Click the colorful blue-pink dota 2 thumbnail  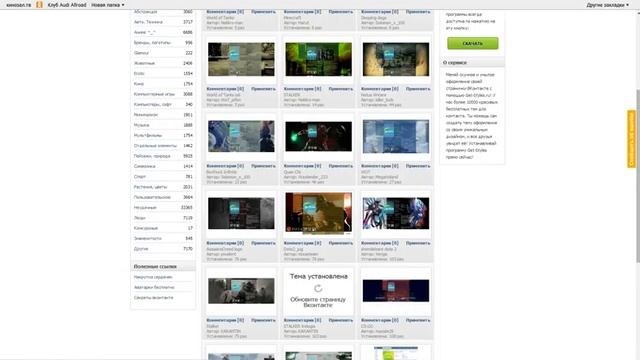coord(396,213)
